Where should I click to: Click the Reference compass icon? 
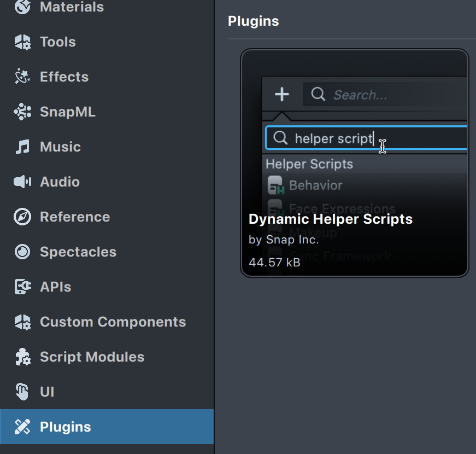pos(22,217)
